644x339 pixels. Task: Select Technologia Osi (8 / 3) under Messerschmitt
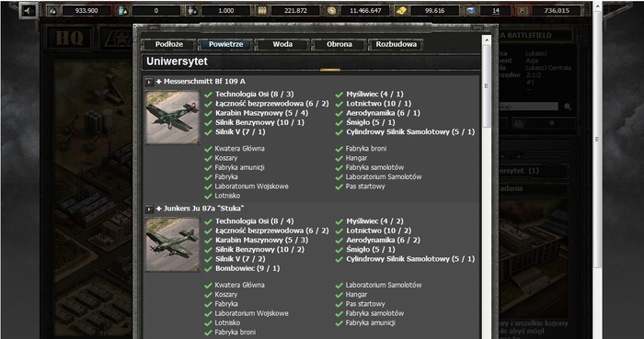tap(255, 95)
